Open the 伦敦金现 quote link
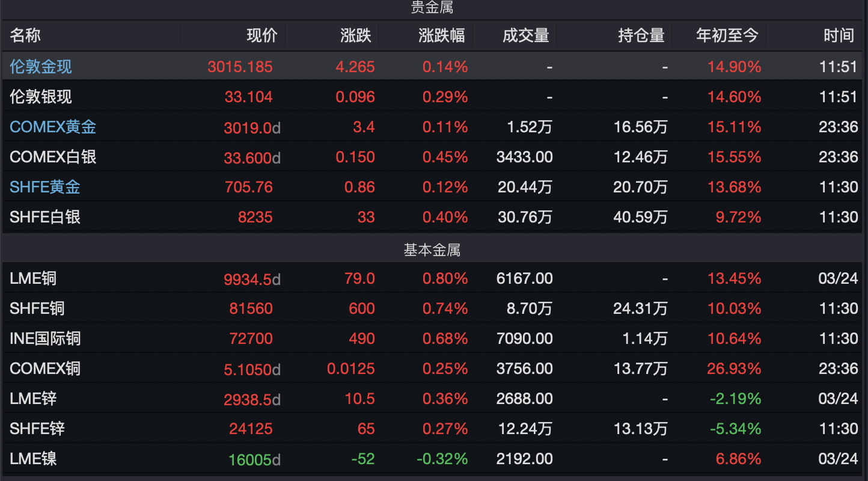This screenshot has height=481, width=868. [x=41, y=67]
